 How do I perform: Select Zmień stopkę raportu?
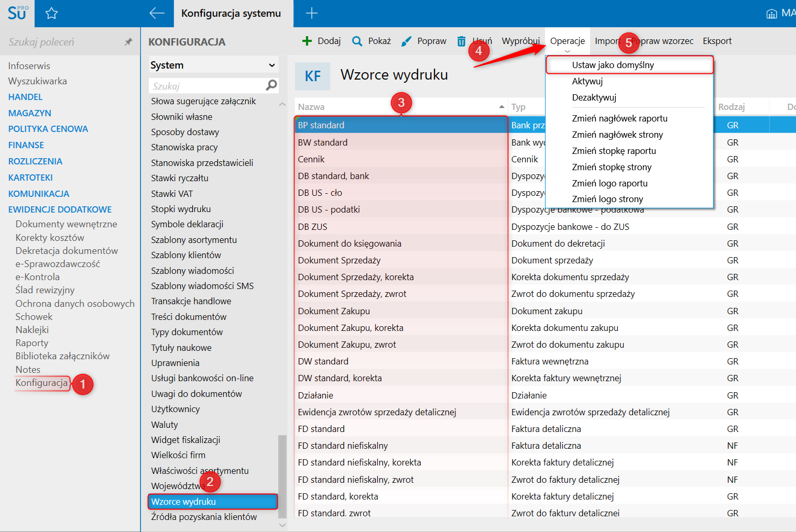click(630, 151)
